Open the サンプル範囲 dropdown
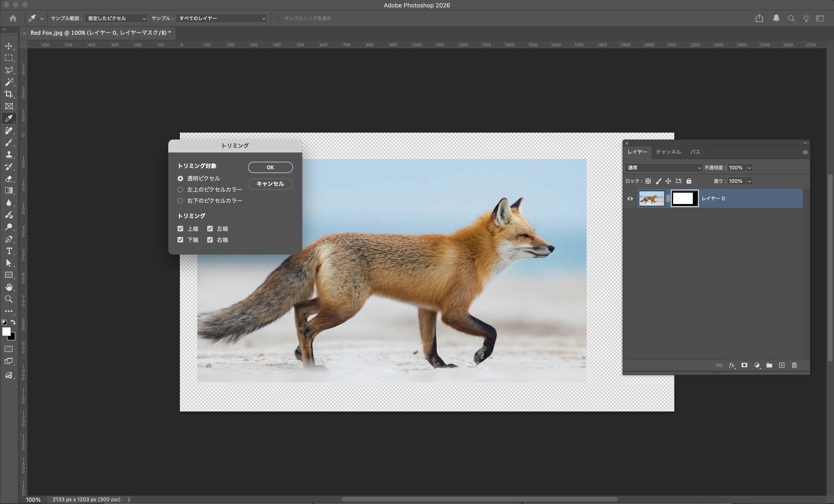Image resolution: width=834 pixels, height=504 pixels. [x=116, y=18]
